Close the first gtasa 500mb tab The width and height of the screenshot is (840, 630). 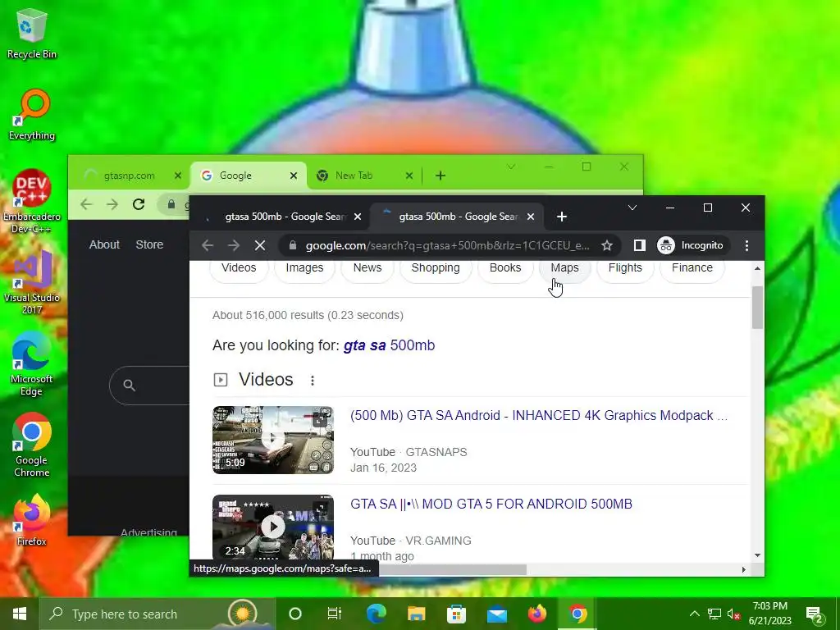pyautogui.click(x=358, y=217)
